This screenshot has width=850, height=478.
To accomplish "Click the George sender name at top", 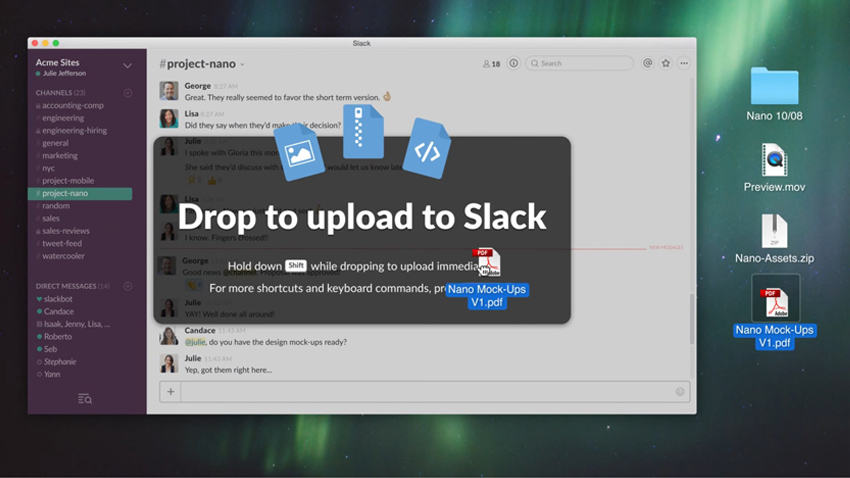I will [197, 86].
